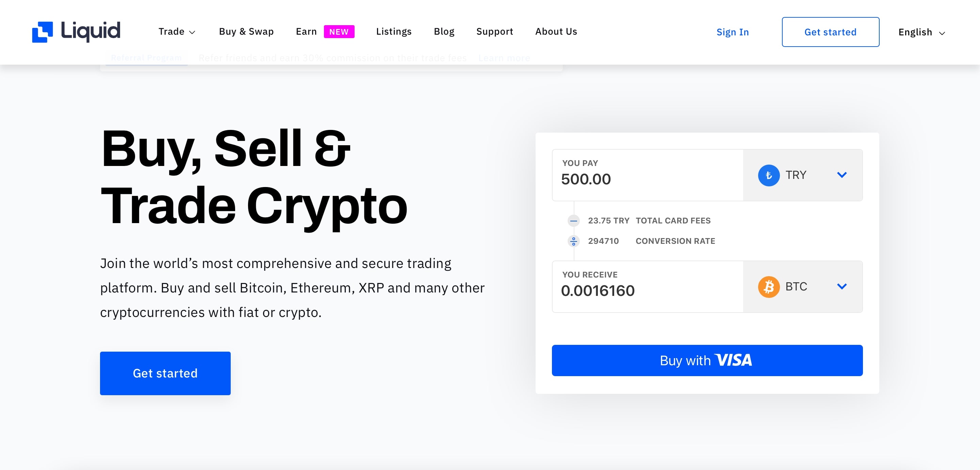Click the NEW badge next to Earn
The width and height of the screenshot is (980, 470).
pos(339,32)
